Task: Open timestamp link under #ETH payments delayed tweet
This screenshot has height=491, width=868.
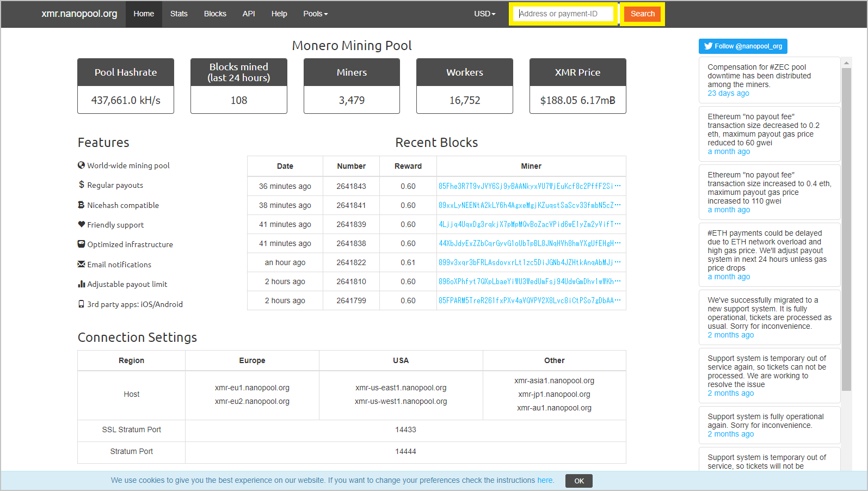Action: [x=729, y=277]
